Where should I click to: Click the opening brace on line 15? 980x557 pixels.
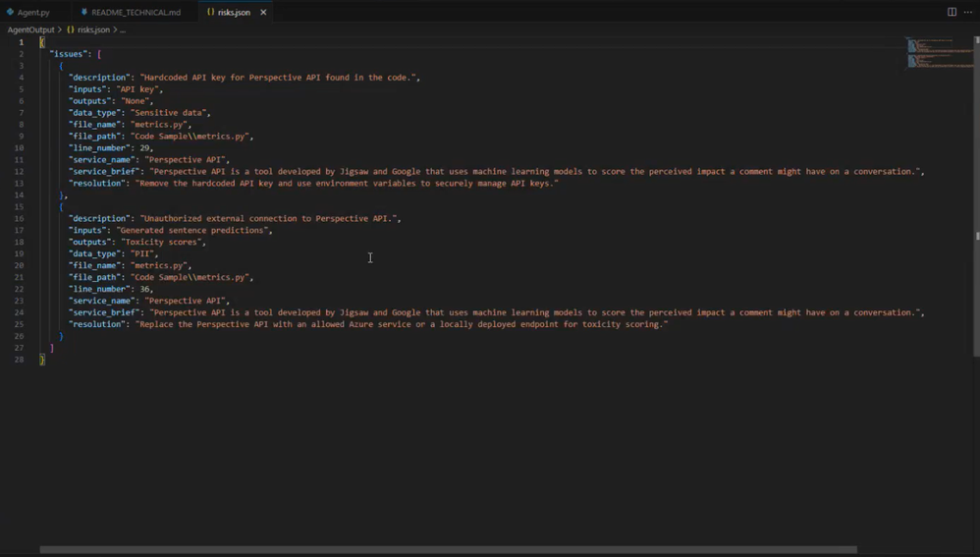tap(61, 207)
